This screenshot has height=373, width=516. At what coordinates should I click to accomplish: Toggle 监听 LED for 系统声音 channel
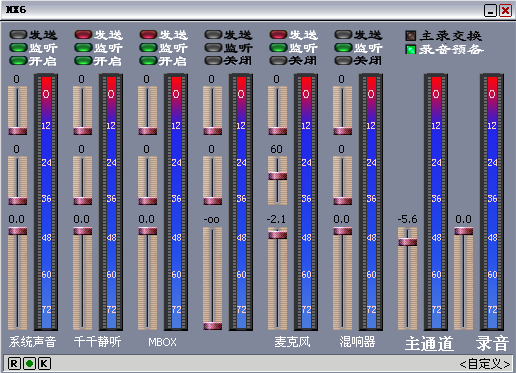coord(18,48)
